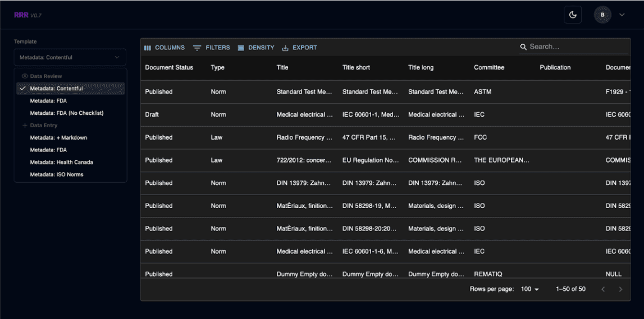Change table DENSITY
644x319 pixels.
255,48
